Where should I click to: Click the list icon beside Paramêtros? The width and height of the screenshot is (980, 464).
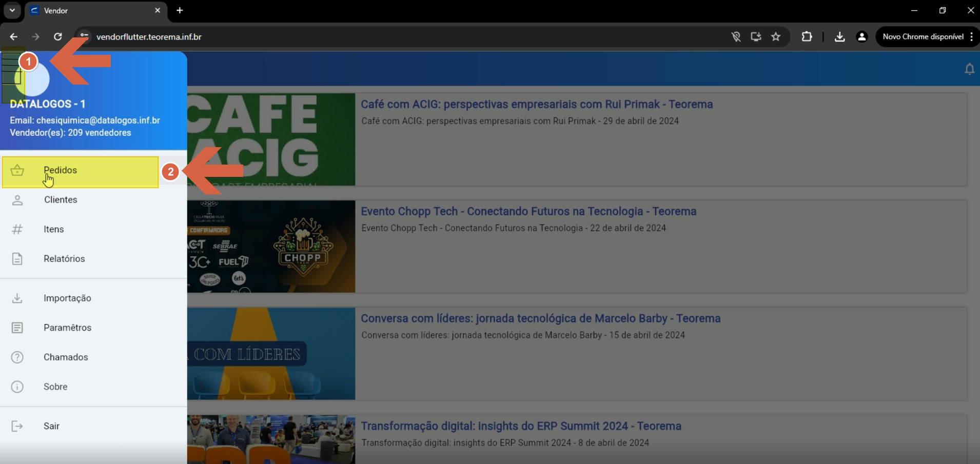(x=17, y=328)
